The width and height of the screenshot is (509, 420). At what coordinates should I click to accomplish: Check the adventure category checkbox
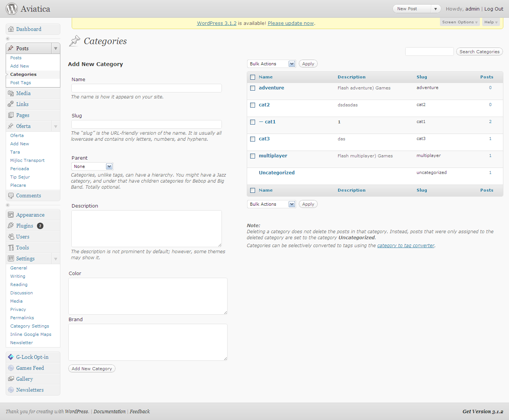[x=253, y=88]
